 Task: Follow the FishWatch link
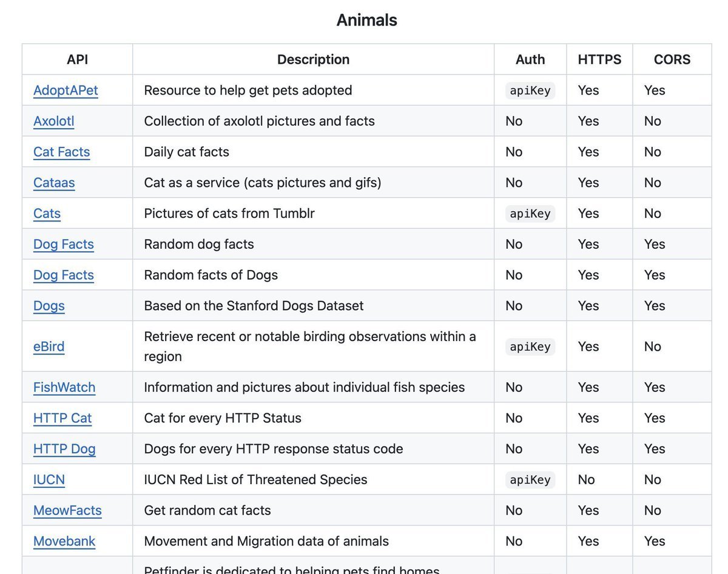pyautogui.click(x=64, y=387)
